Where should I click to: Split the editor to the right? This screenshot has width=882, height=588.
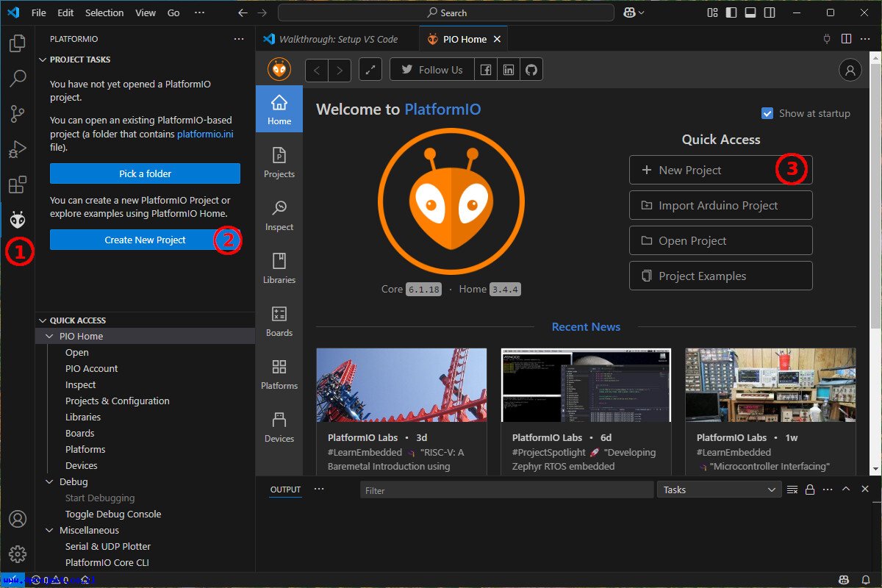pyautogui.click(x=846, y=38)
